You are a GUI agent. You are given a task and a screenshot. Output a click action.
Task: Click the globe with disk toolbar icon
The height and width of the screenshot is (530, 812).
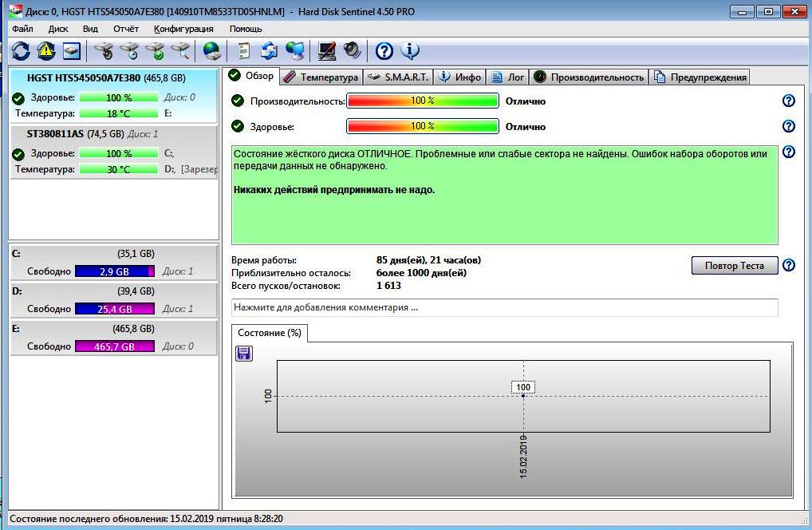click(x=211, y=51)
